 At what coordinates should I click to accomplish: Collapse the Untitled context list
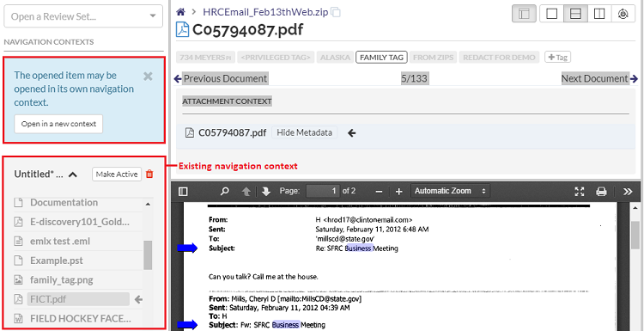(x=73, y=175)
